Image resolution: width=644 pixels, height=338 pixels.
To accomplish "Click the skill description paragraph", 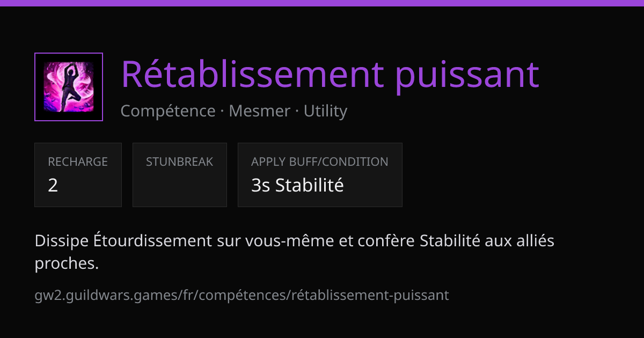I will [294, 252].
